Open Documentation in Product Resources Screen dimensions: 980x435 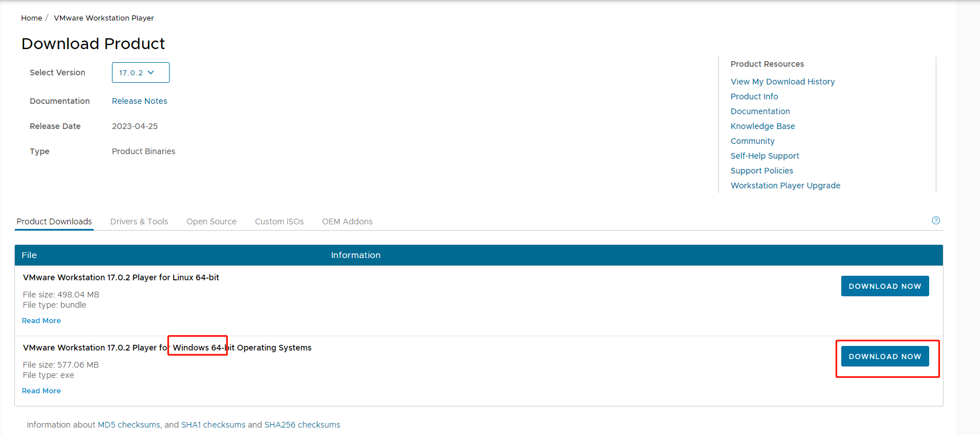(x=760, y=111)
